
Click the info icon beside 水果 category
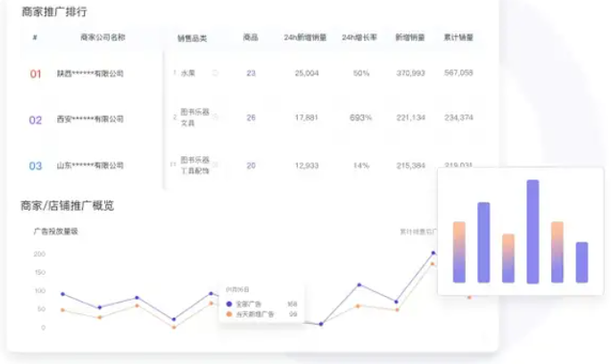215,73
